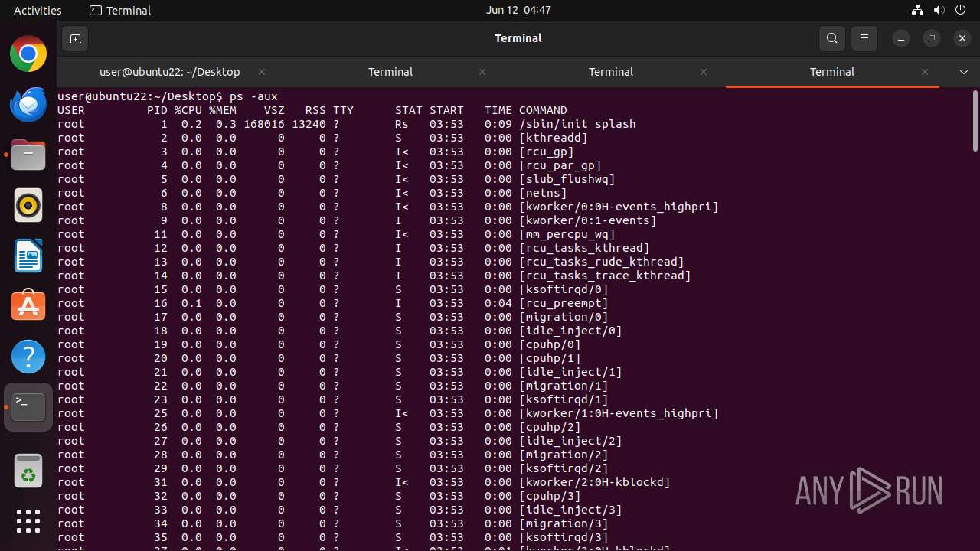Click the '[kworker/0:1-events]' entry
Screen dimensions: 980x551
[x=588, y=220]
